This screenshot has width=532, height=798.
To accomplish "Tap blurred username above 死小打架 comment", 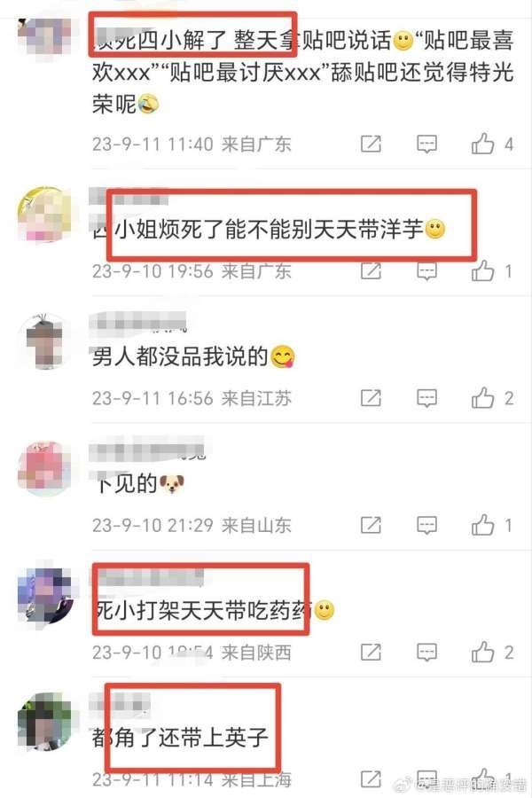I will tap(148, 578).
